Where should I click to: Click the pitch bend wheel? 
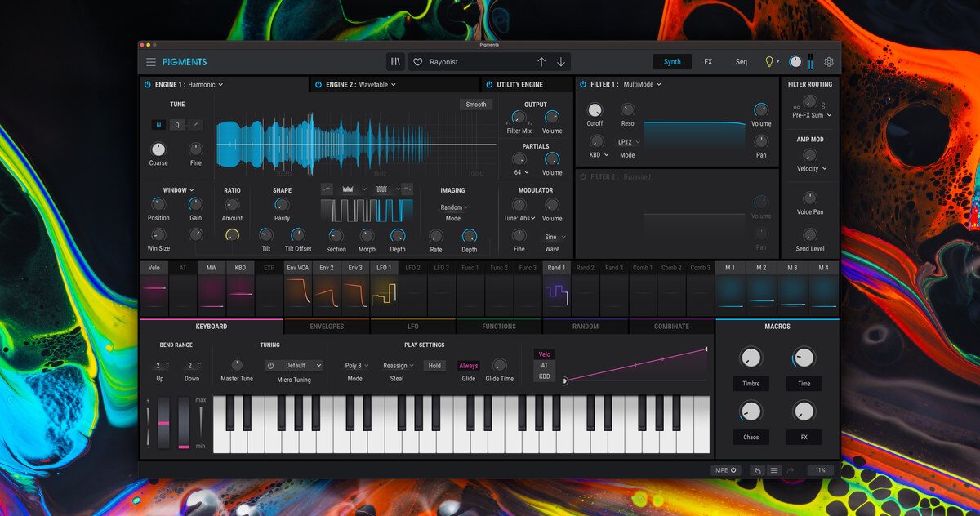click(163, 423)
